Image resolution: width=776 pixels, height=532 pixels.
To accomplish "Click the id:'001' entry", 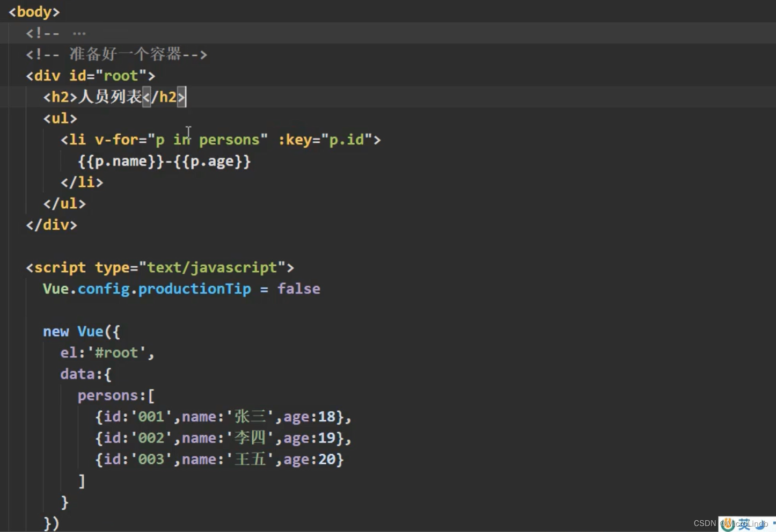I will coord(138,417).
